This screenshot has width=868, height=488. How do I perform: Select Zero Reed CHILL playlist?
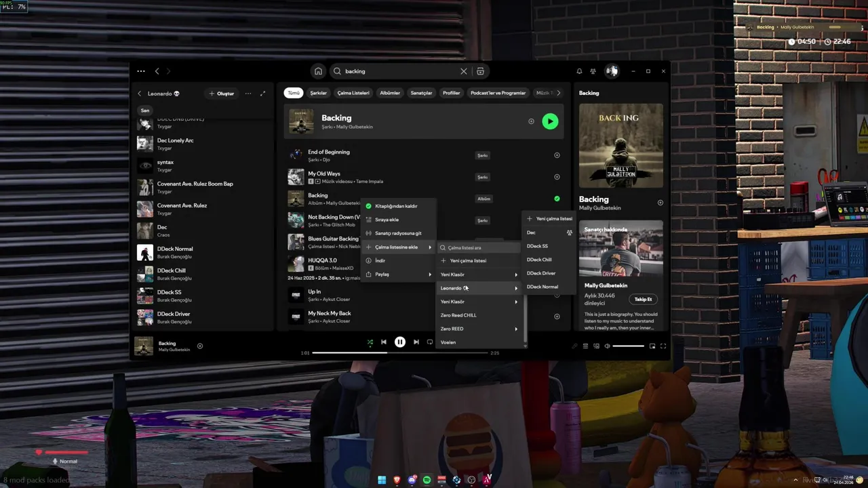click(479, 315)
